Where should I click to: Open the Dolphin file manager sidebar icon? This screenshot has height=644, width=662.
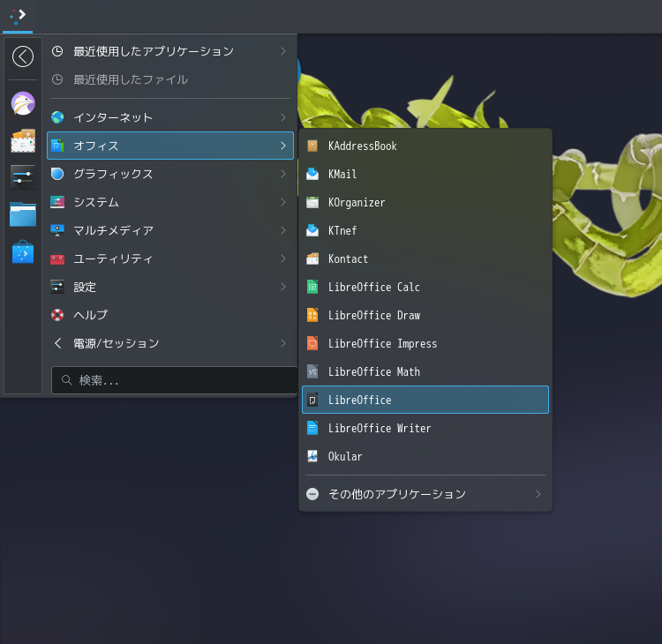point(23,214)
